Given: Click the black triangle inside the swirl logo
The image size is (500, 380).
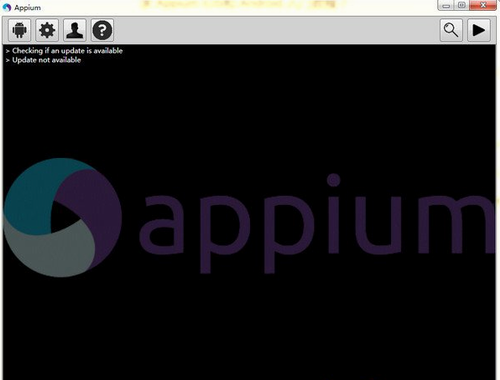Looking at the screenshot, I should (65, 217).
